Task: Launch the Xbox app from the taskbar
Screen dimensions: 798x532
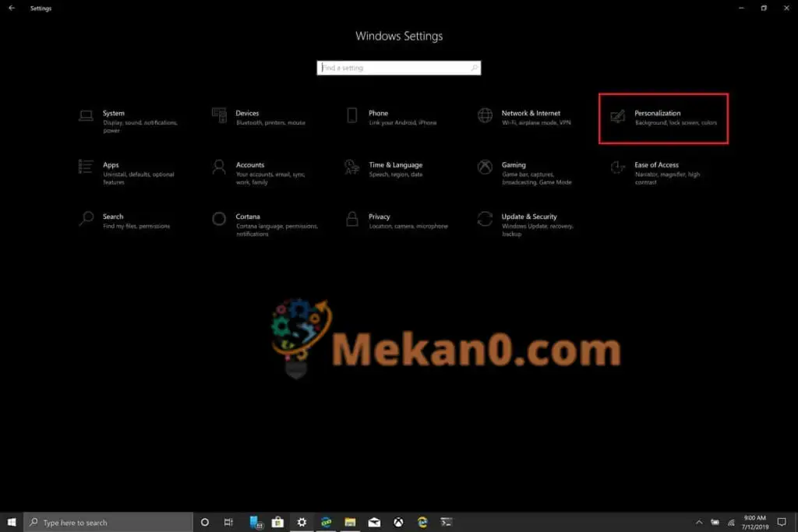Action: pos(398,523)
